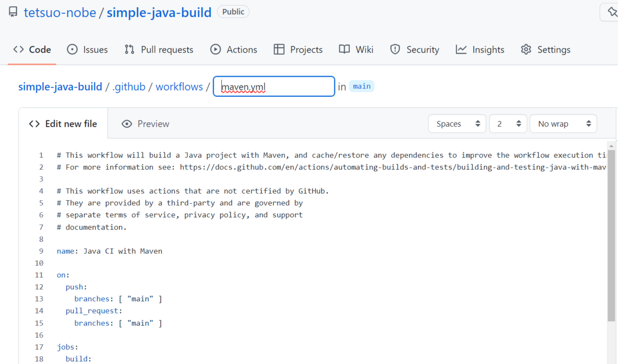Click the 'separate terms of service' comment line

tap(180, 215)
